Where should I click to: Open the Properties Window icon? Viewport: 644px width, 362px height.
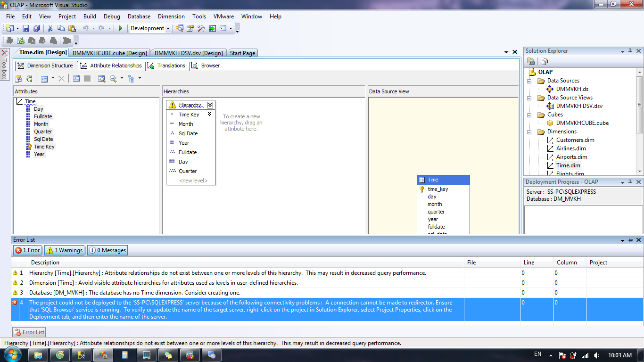190,28
